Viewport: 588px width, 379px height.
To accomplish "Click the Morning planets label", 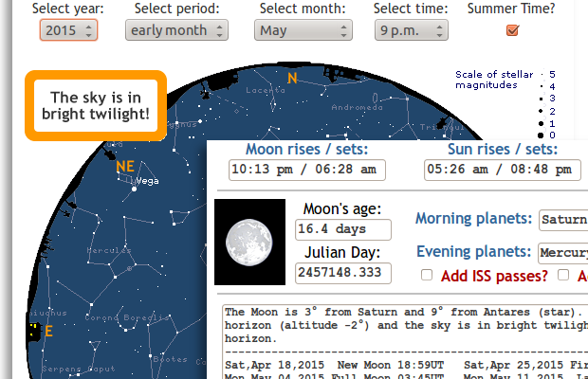I will pyautogui.click(x=473, y=218).
